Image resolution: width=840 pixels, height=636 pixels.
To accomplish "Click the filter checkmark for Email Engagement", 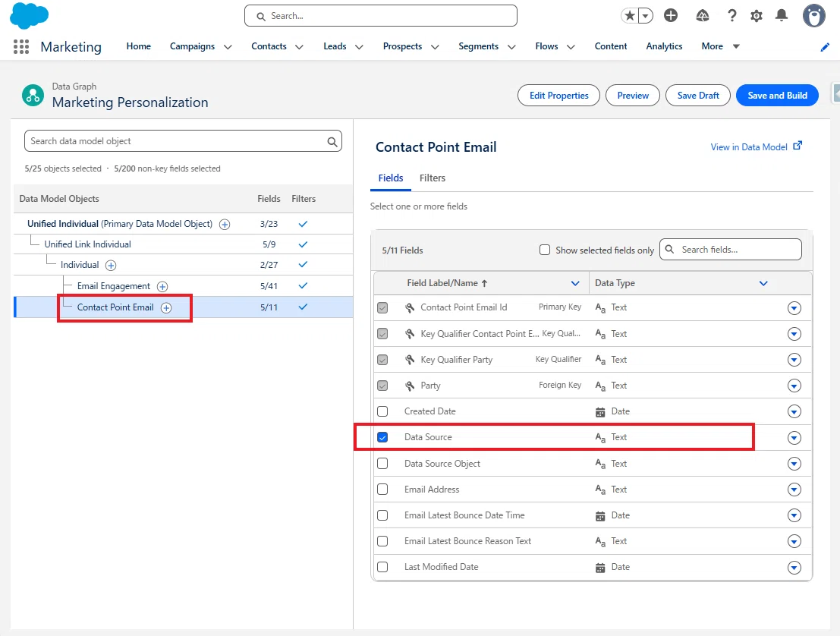I will (x=303, y=285).
